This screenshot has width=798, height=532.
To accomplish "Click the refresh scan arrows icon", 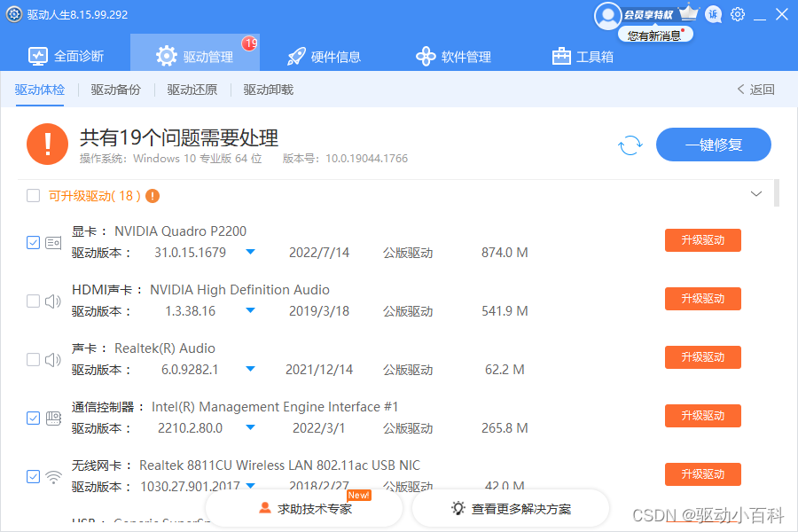I will (x=630, y=145).
